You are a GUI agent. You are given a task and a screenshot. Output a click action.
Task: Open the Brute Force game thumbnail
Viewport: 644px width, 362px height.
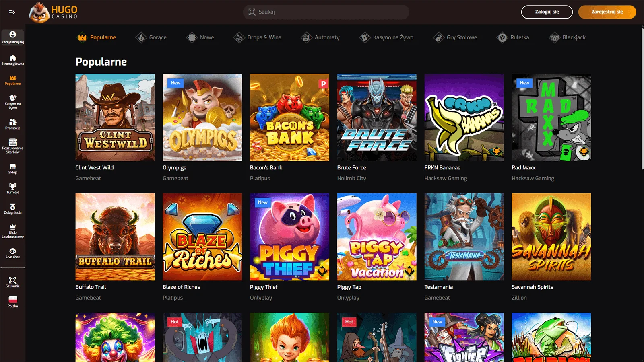tap(377, 117)
